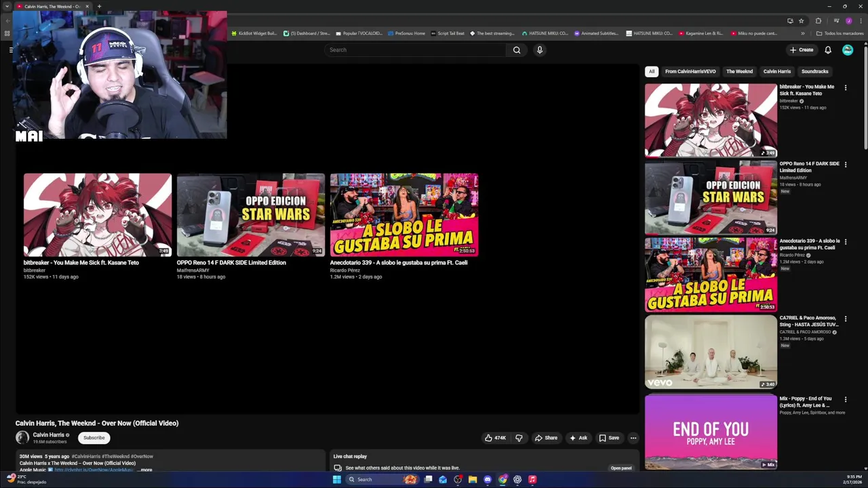
Task: Open File Explorer from the taskbar
Action: tap(473, 479)
